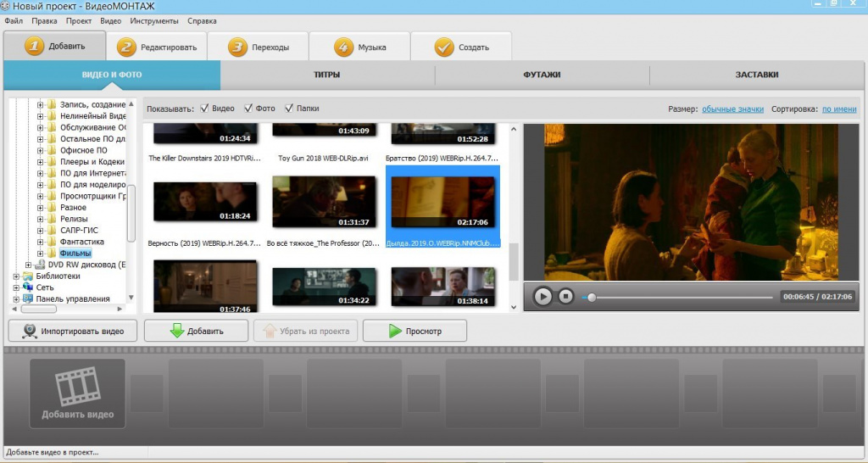Click the Убрать из проекта button
This screenshot has height=463, width=868.
(x=305, y=331)
